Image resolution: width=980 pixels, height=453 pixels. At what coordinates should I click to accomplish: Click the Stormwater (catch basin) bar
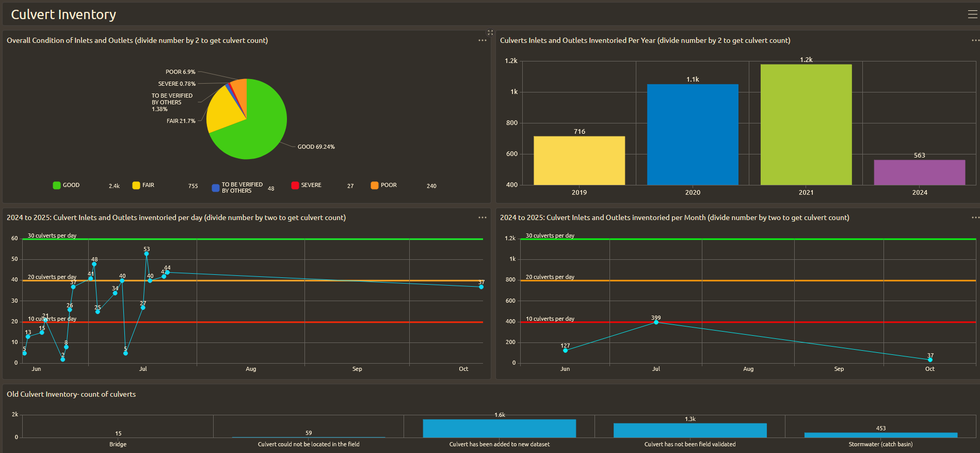coord(880,435)
